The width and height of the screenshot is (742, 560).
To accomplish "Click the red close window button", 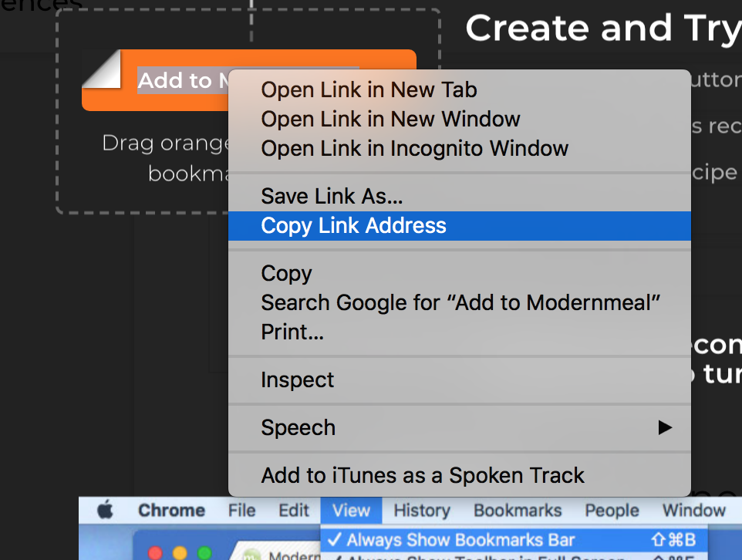I will 155,553.
